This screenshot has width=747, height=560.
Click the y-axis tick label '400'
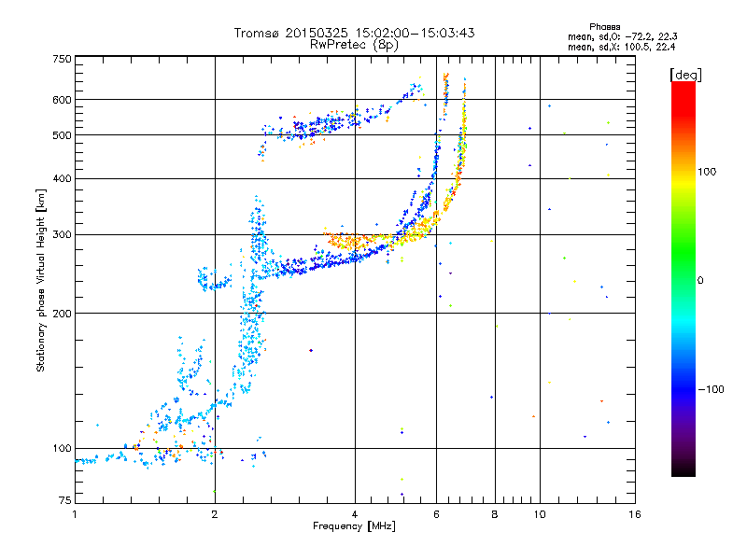pyautogui.click(x=62, y=178)
